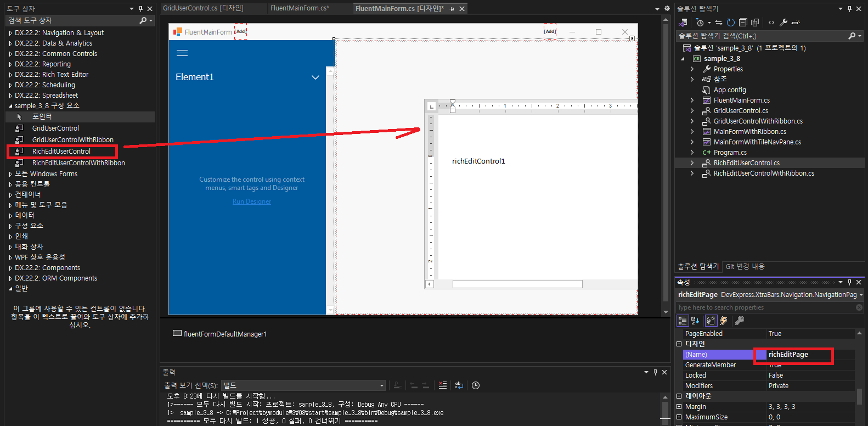The height and width of the screenshot is (426, 868).
Task: Select MainFormWithTileNavPane.cs in Solution Explorer
Action: pyautogui.click(x=757, y=142)
